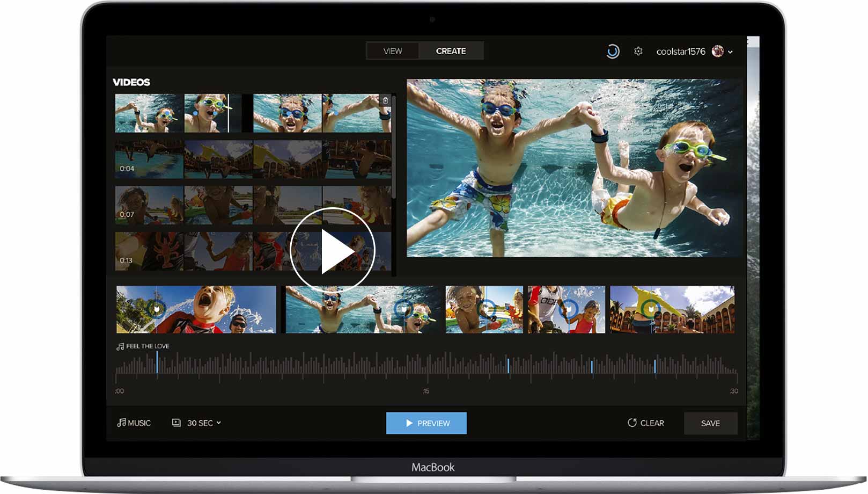Click the music note icon beside Feel The Love

(x=120, y=346)
